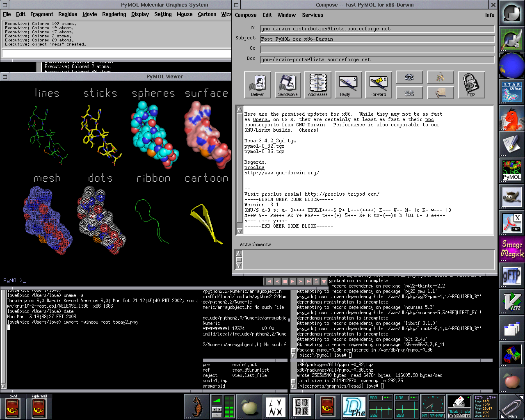Image resolution: width=525 pixels, height=420 pixels.
Task: Click the PyMOL command input line
Action: pyautogui.click(x=117, y=54)
